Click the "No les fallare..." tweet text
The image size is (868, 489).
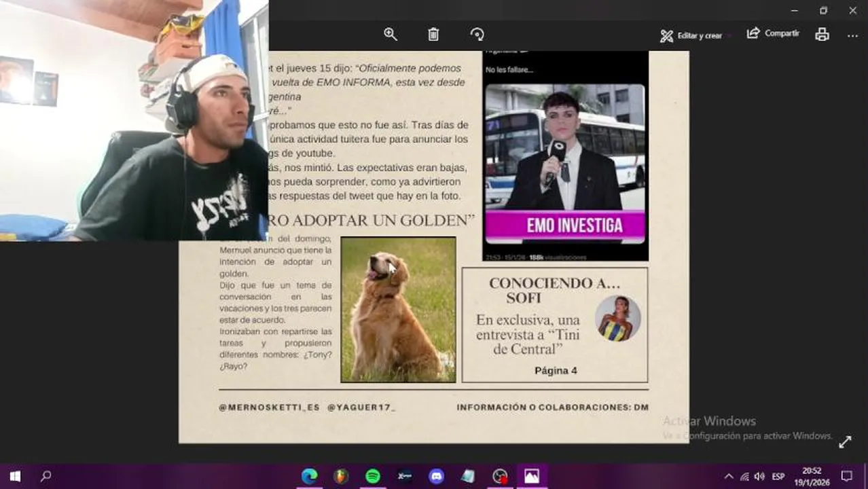tap(509, 69)
